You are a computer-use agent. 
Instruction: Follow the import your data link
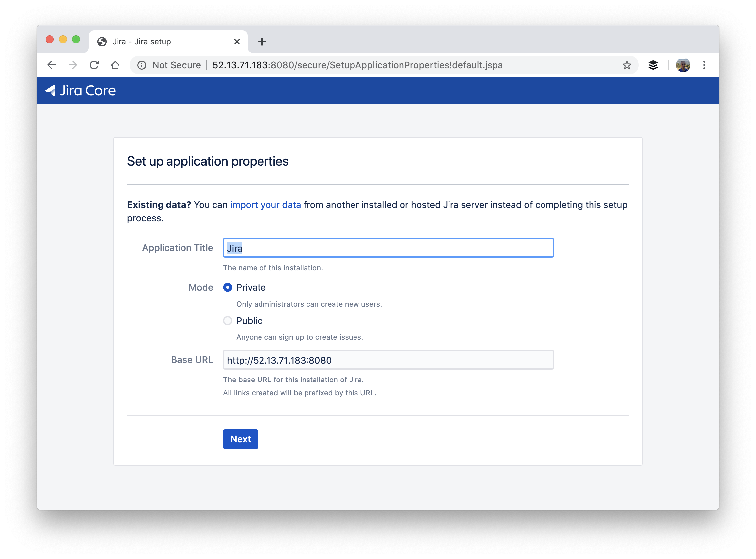point(265,205)
